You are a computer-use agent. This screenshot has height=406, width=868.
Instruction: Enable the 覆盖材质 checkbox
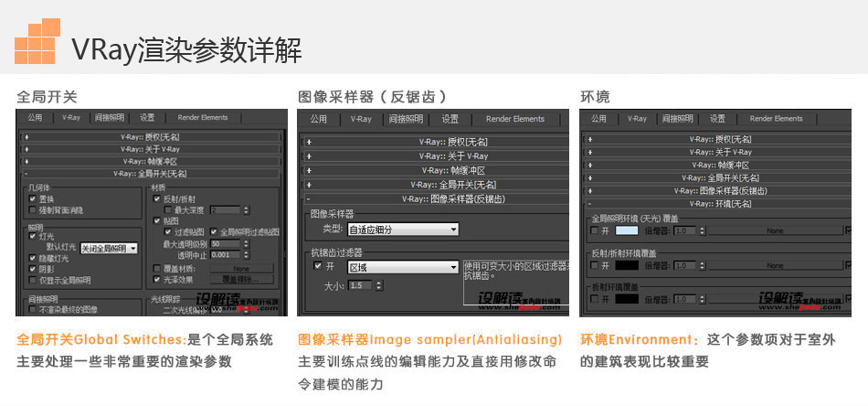(156, 268)
